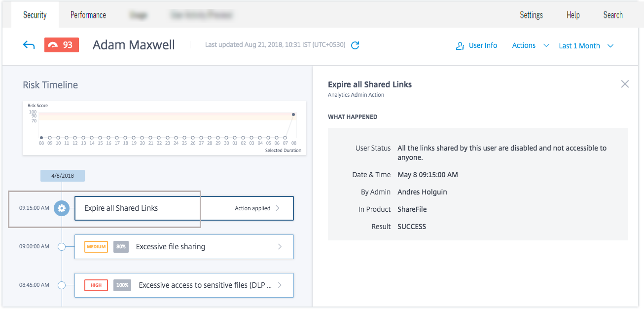Switch to the Performance tab
The width and height of the screenshot is (644, 309).
88,15
